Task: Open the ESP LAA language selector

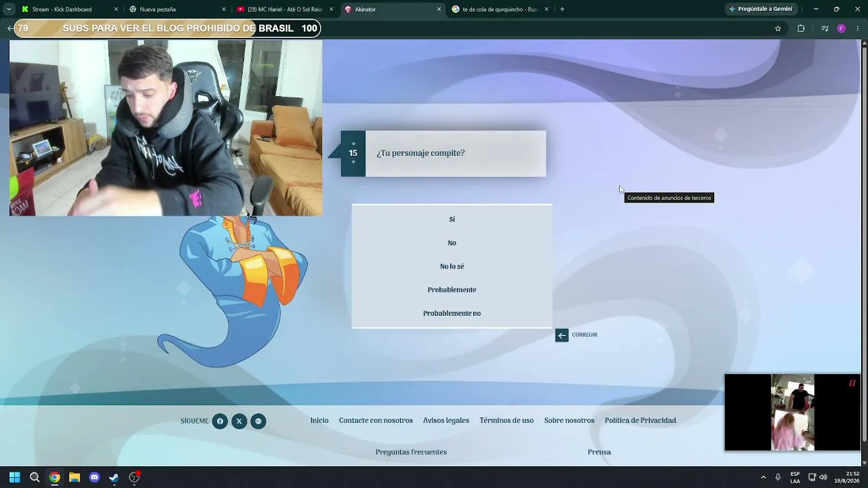Action: pos(795,477)
